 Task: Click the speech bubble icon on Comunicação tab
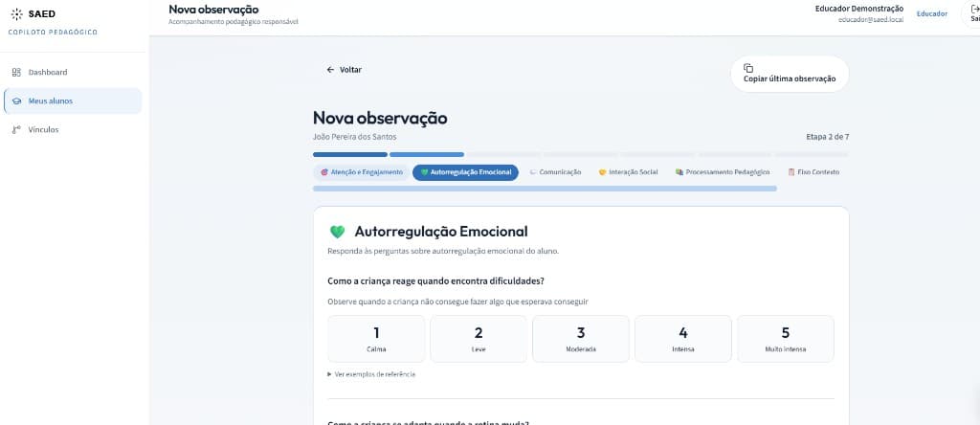pyautogui.click(x=533, y=172)
